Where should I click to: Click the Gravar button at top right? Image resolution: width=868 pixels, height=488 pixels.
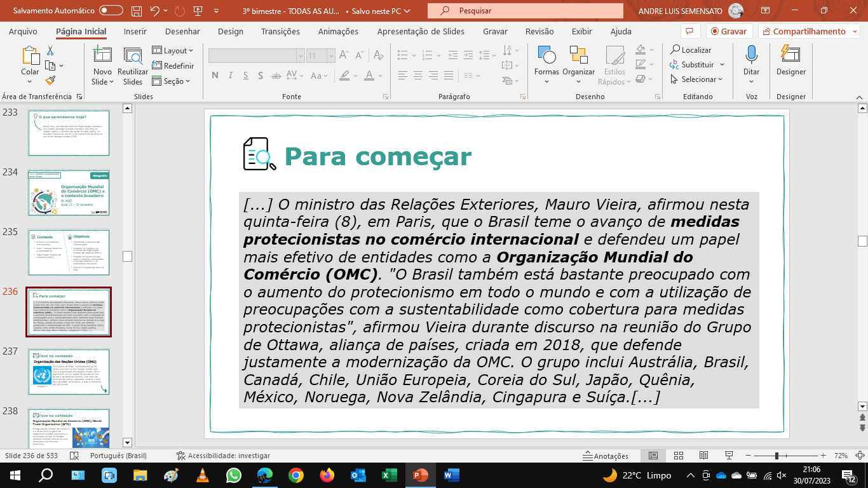(x=729, y=31)
